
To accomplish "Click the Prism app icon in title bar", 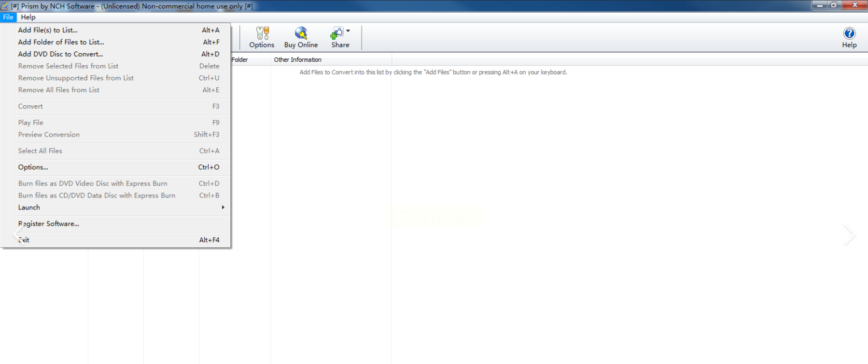I will (x=5, y=6).
